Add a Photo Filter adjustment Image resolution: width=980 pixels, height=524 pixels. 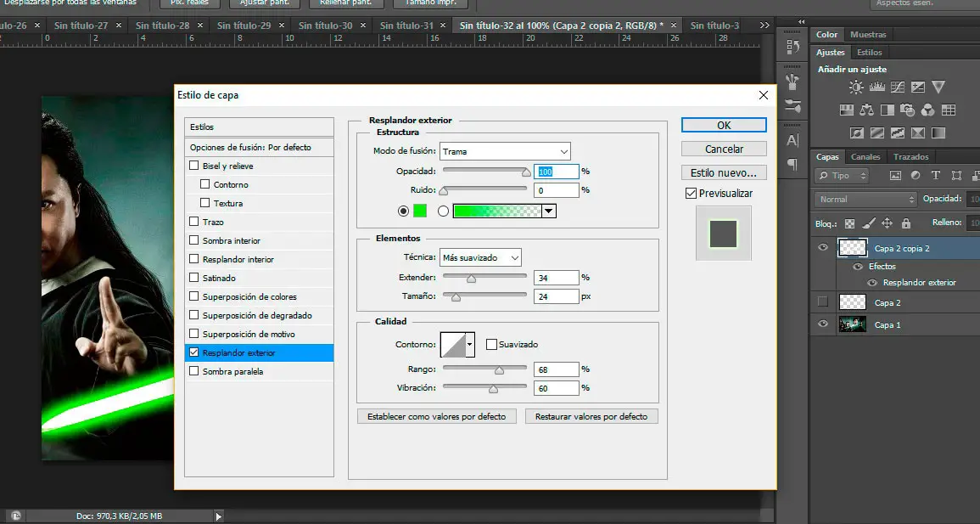point(908,110)
